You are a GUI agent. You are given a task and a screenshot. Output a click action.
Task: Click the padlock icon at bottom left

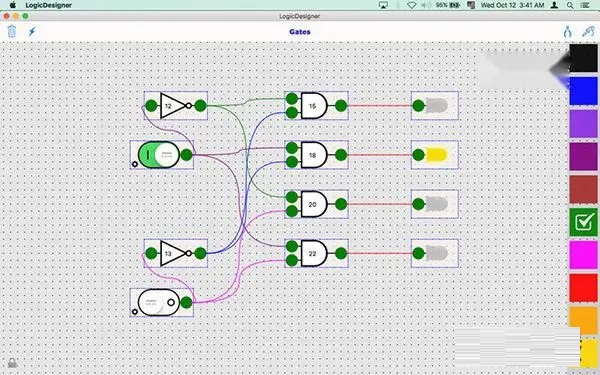click(12, 362)
